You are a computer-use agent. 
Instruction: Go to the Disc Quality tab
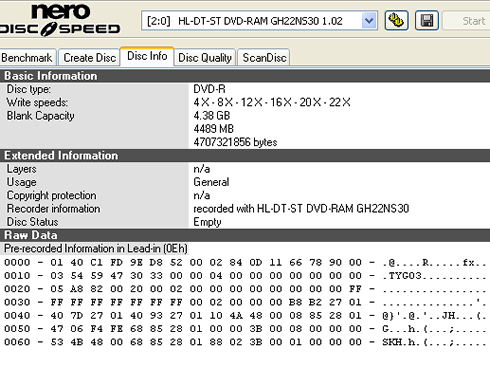205,58
